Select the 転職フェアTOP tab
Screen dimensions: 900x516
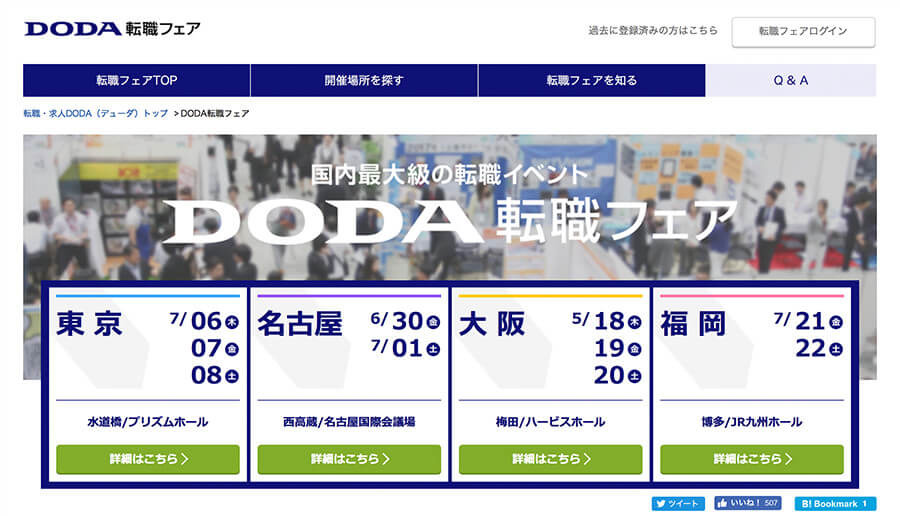click(x=136, y=80)
